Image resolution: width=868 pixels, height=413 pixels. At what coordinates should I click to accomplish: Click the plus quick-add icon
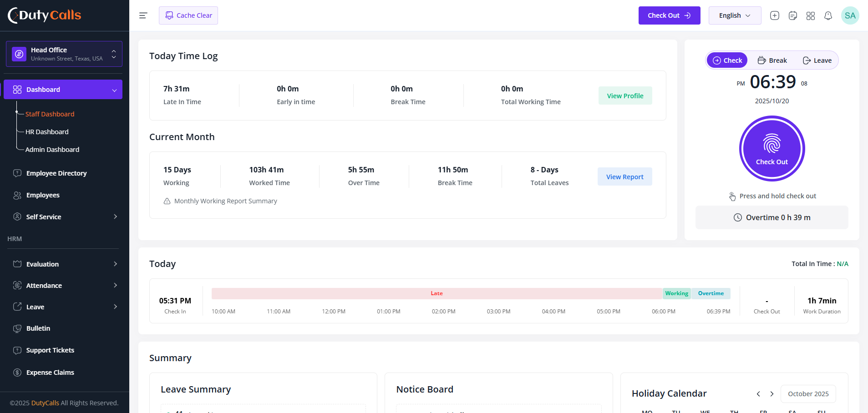(x=774, y=15)
